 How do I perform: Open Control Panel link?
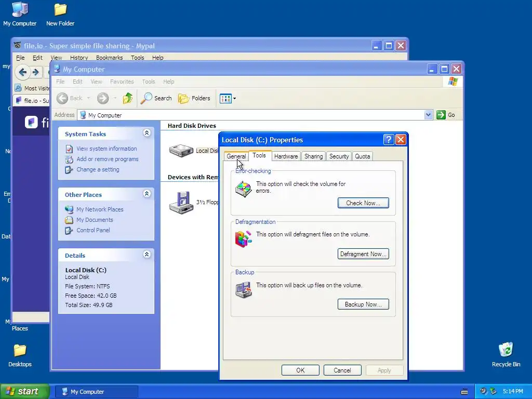click(x=93, y=230)
